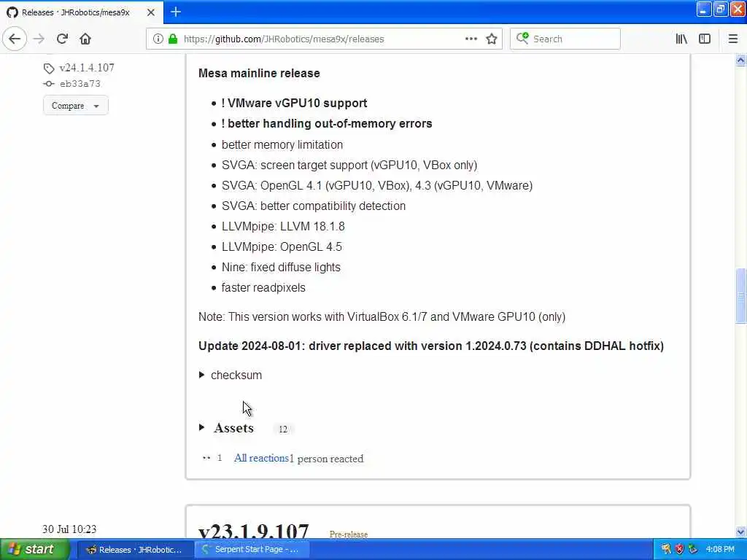
Task: Switch to Serpent Start Page taskbar item
Action: [x=252, y=550]
